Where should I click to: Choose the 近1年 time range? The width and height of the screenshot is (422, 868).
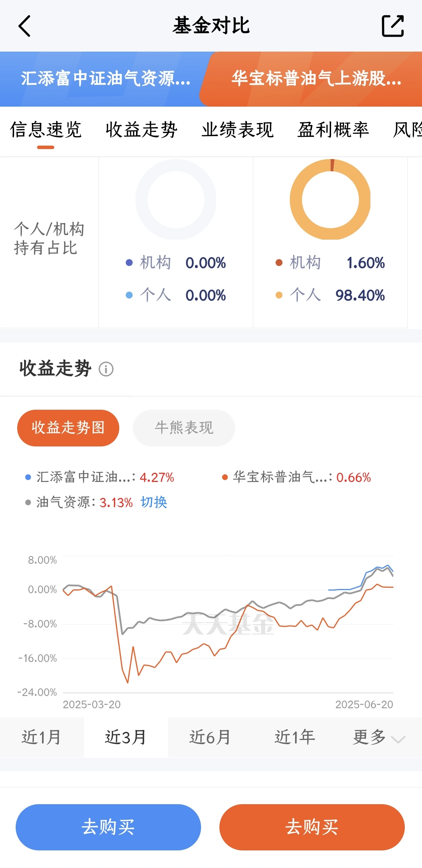tap(295, 737)
